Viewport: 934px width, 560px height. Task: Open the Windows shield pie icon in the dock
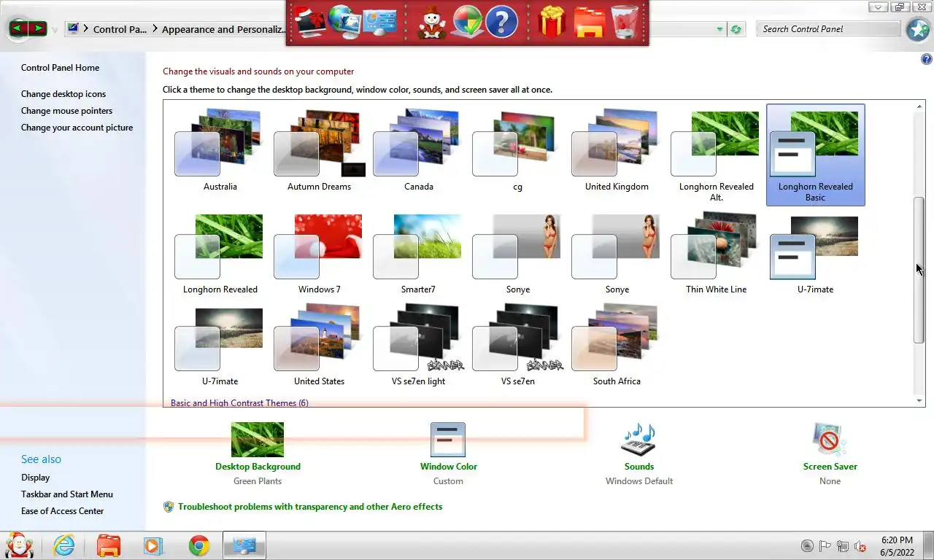coord(467,22)
